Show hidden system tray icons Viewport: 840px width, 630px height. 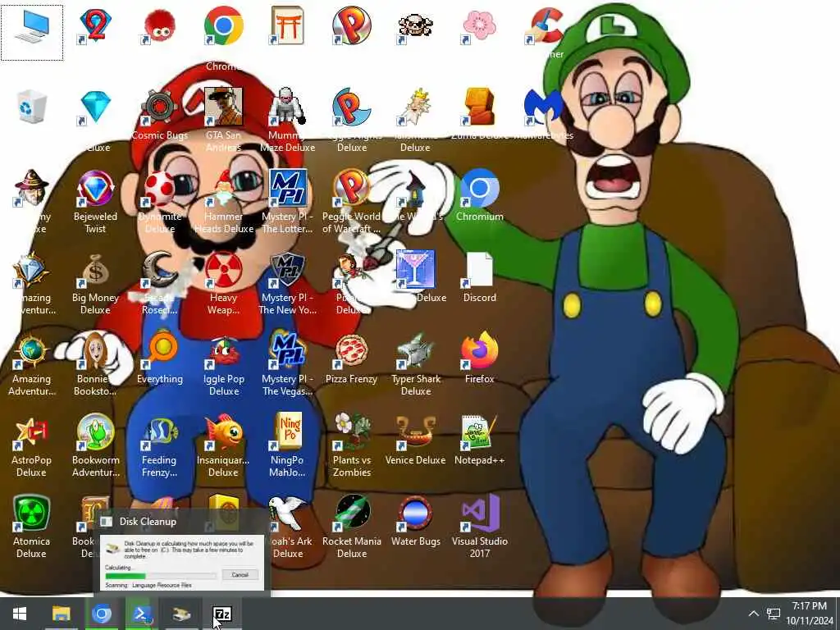753,614
